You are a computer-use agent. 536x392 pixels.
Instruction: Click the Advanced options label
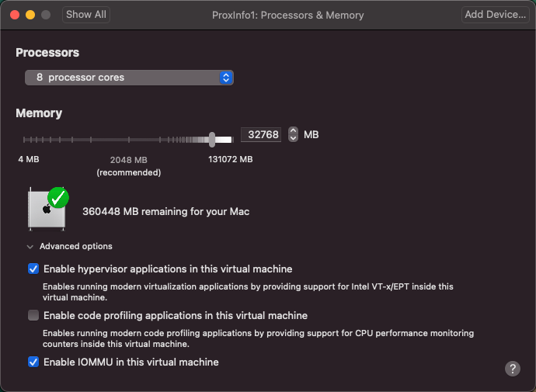coord(76,246)
